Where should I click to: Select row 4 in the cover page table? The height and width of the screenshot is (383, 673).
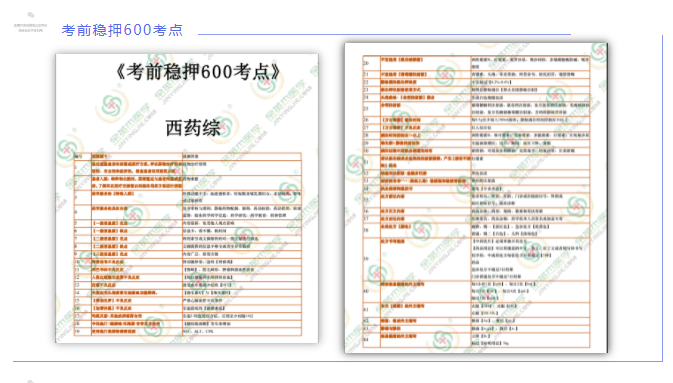[188, 212]
